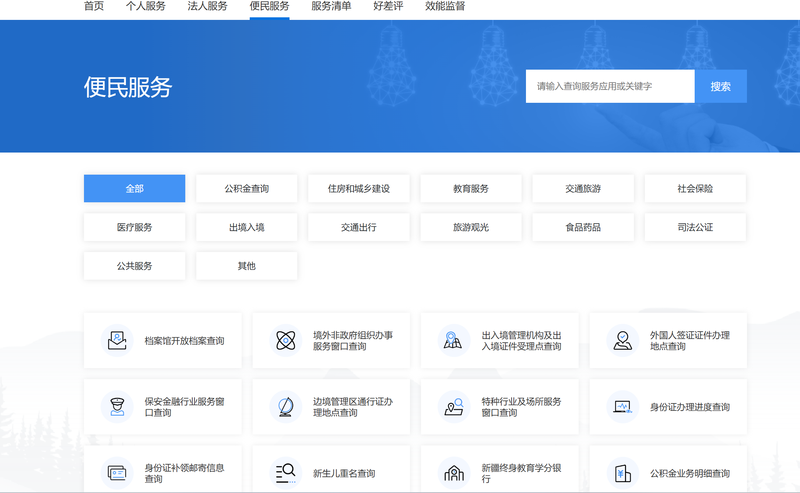Click the archive open-file query icon

[118, 340]
